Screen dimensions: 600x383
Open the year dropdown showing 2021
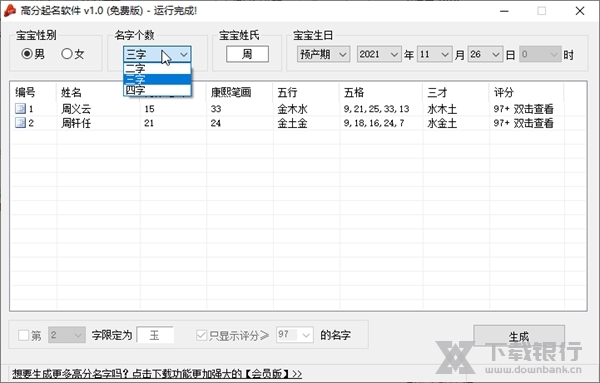(379, 54)
